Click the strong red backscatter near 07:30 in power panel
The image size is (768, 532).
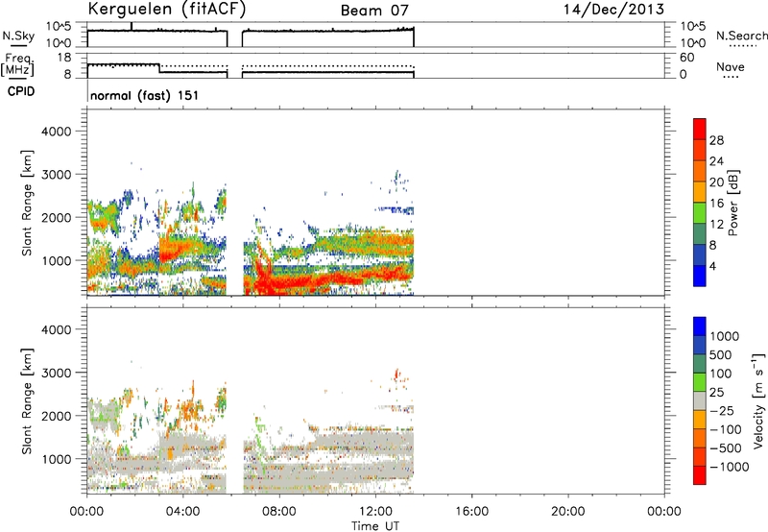(265, 282)
